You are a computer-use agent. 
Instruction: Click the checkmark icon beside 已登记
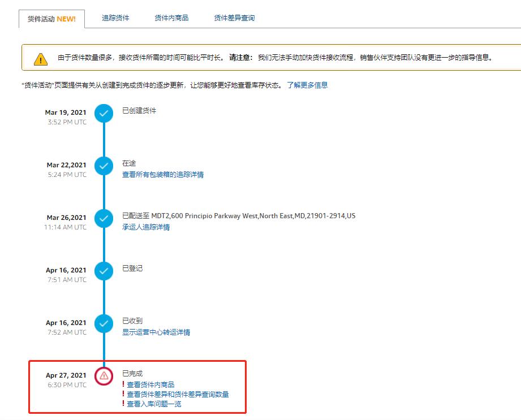point(103,270)
